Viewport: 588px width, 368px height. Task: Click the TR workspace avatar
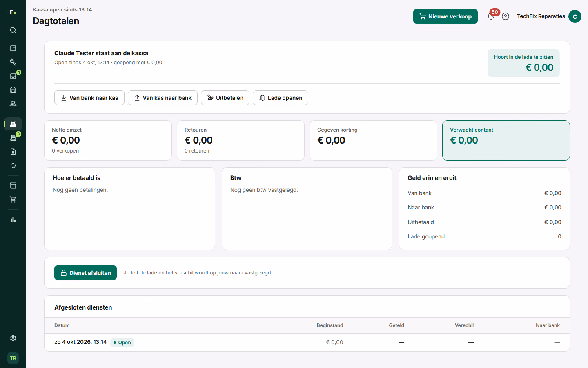pos(13,358)
